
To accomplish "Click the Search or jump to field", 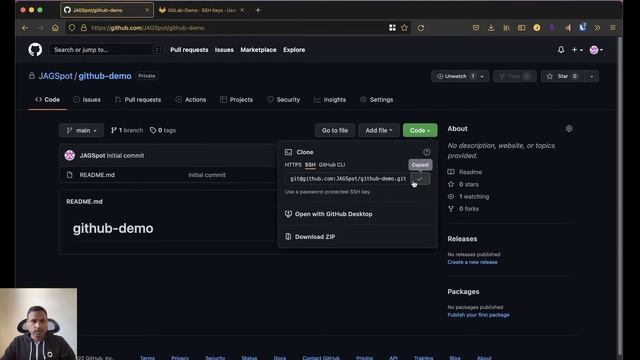I will coord(105,50).
